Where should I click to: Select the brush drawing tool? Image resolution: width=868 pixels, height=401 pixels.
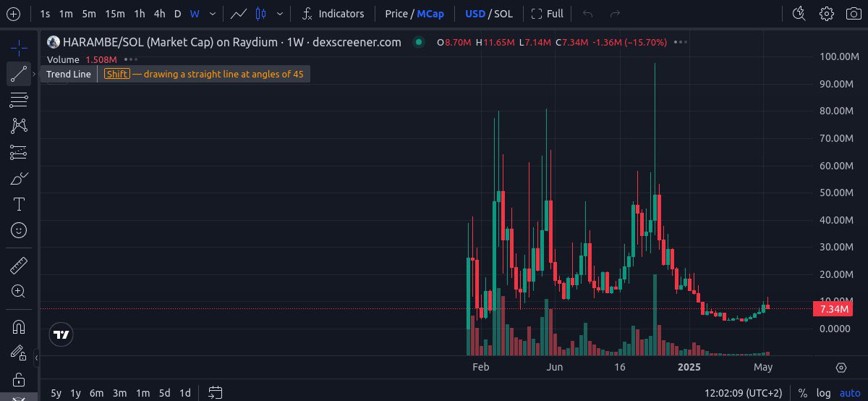19,178
